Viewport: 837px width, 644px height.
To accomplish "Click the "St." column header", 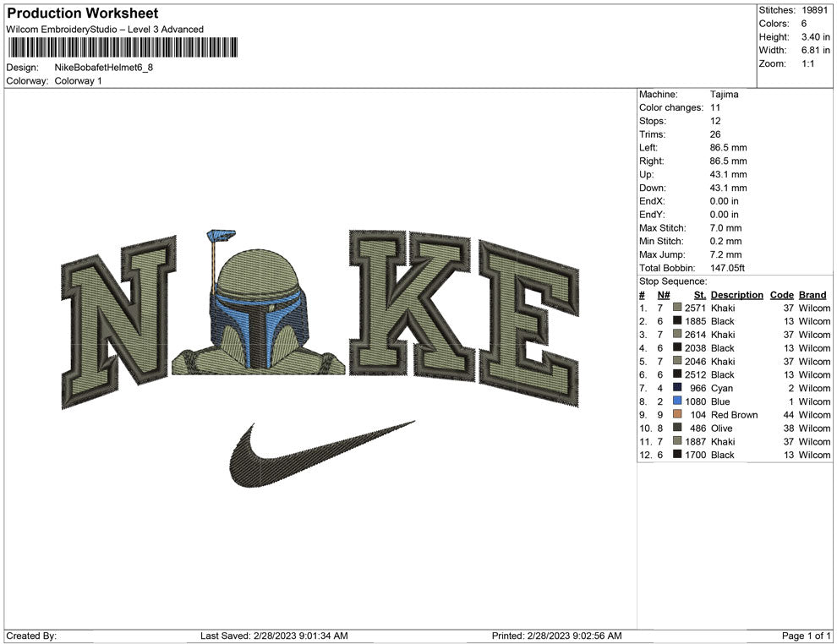I will coord(700,294).
